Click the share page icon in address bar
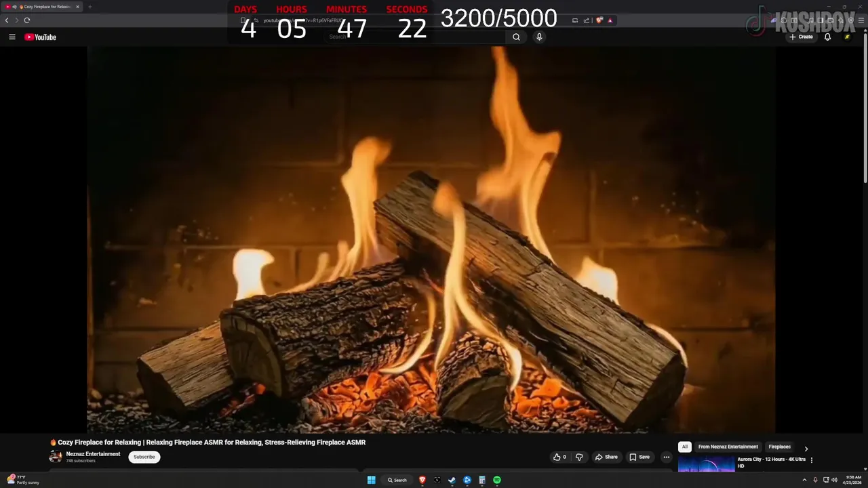The image size is (868, 488). tap(587, 20)
